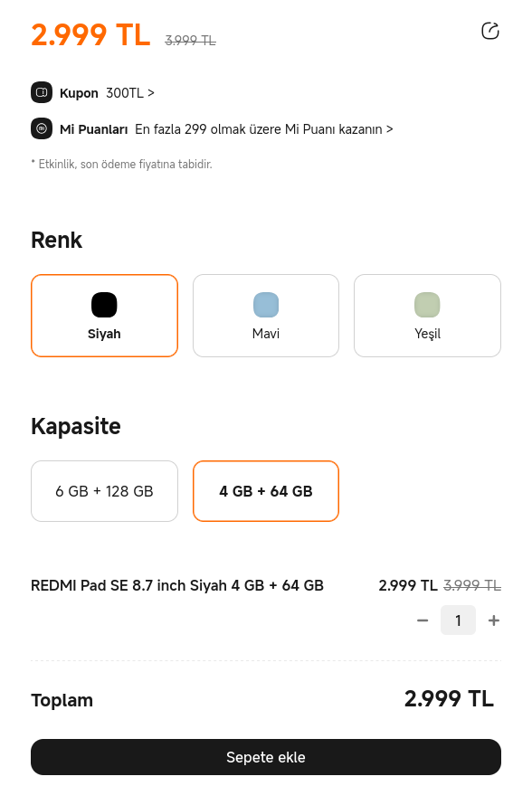Click the quantity input field showing 1

click(x=458, y=620)
